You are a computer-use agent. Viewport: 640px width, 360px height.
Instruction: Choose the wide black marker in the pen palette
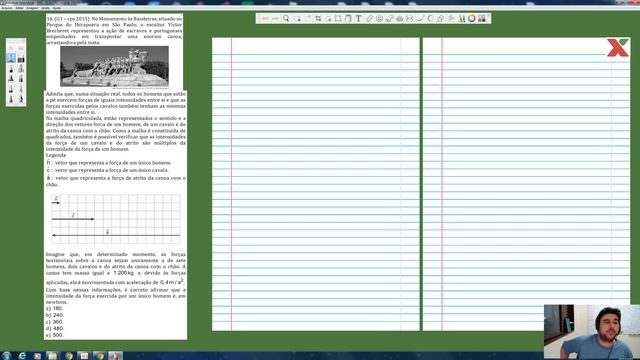point(21,58)
